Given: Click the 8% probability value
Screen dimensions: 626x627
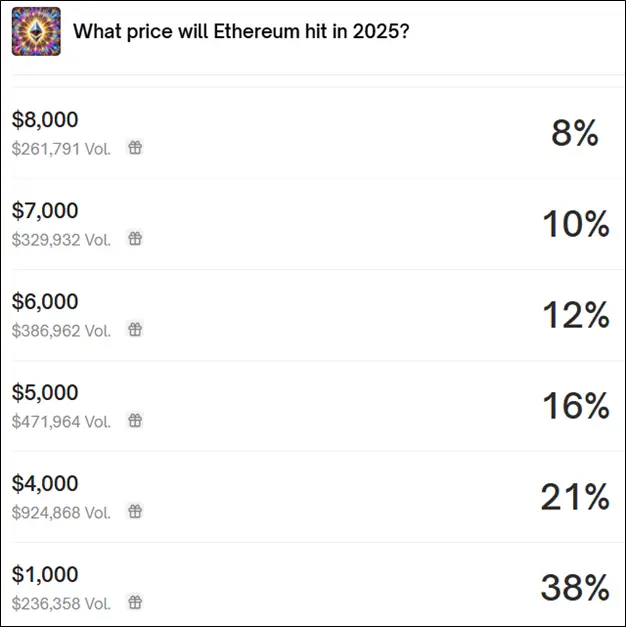Looking at the screenshot, I should (x=575, y=132).
